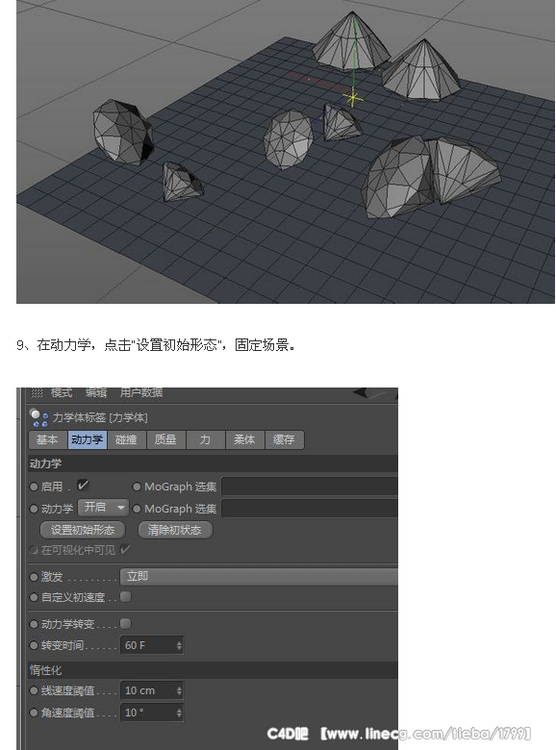Screen dimensions: 556x750
Task: Toggle 在可视化中可见 checkbox
Action: coord(125,550)
